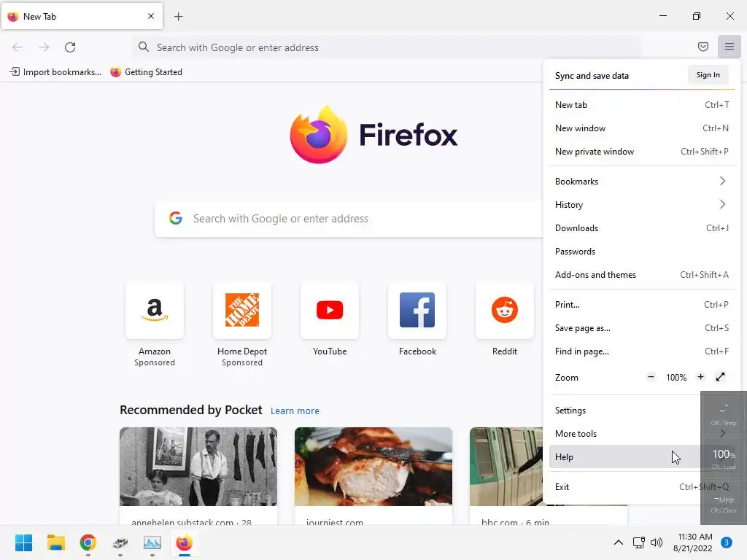This screenshot has height=560, width=747.
Task: Open the bbc.com story thumbnail
Action: pos(506,467)
